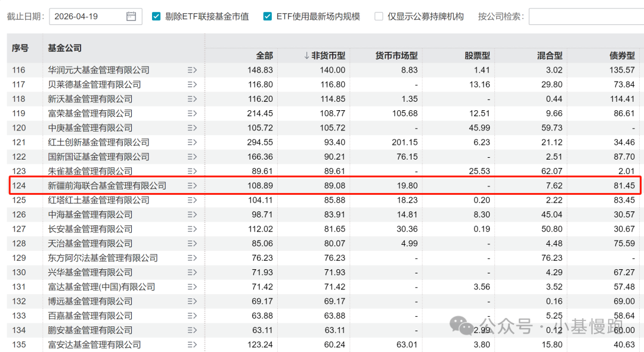The height and width of the screenshot is (352, 644).
Task: Select company name 东方阿尔法基金管理有限公司
Action: tap(103, 258)
